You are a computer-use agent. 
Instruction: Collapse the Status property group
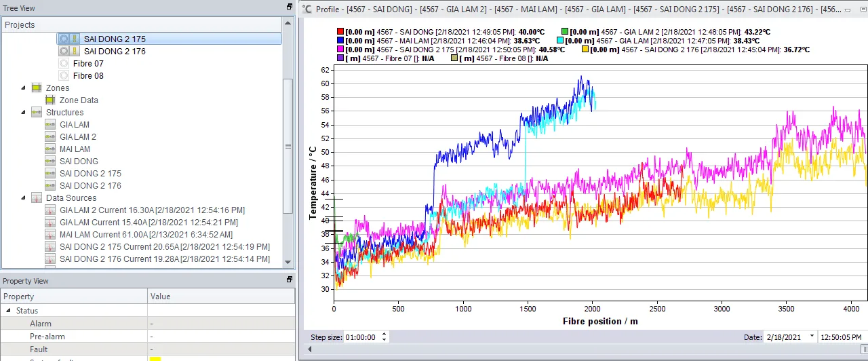[9, 311]
